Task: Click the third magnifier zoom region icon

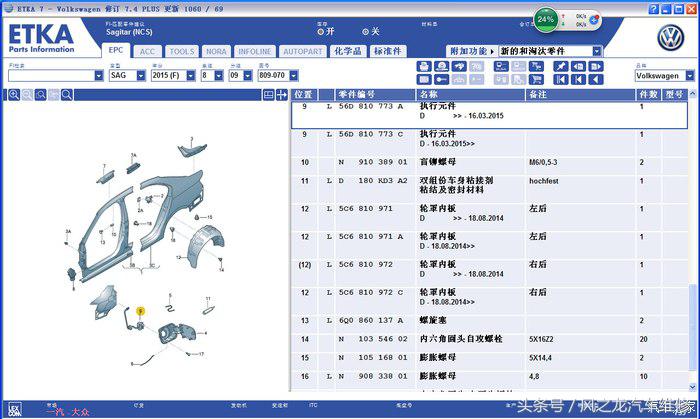Action: (x=41, y=95)
